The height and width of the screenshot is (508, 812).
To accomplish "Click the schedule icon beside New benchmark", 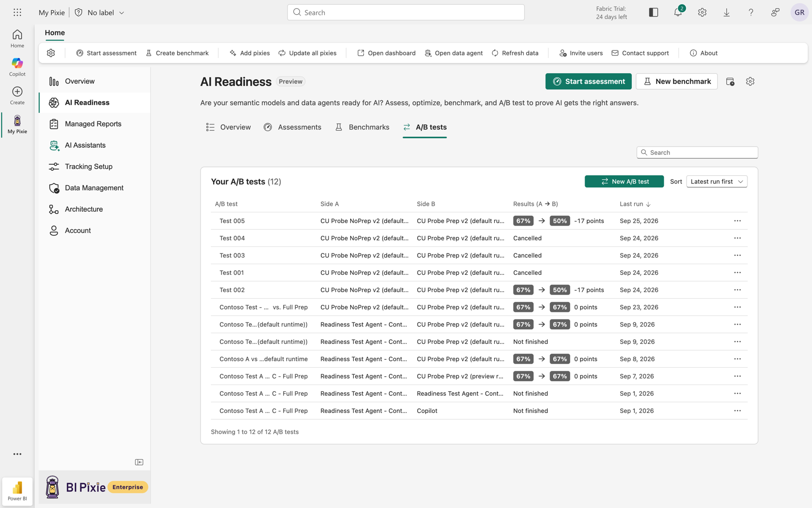I will pos(730,81).
